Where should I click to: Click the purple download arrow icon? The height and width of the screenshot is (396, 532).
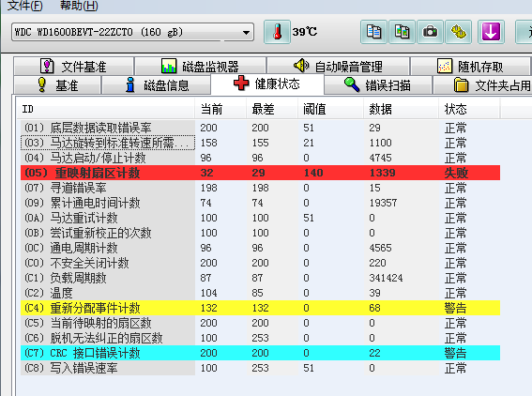[x=491, y=32]
